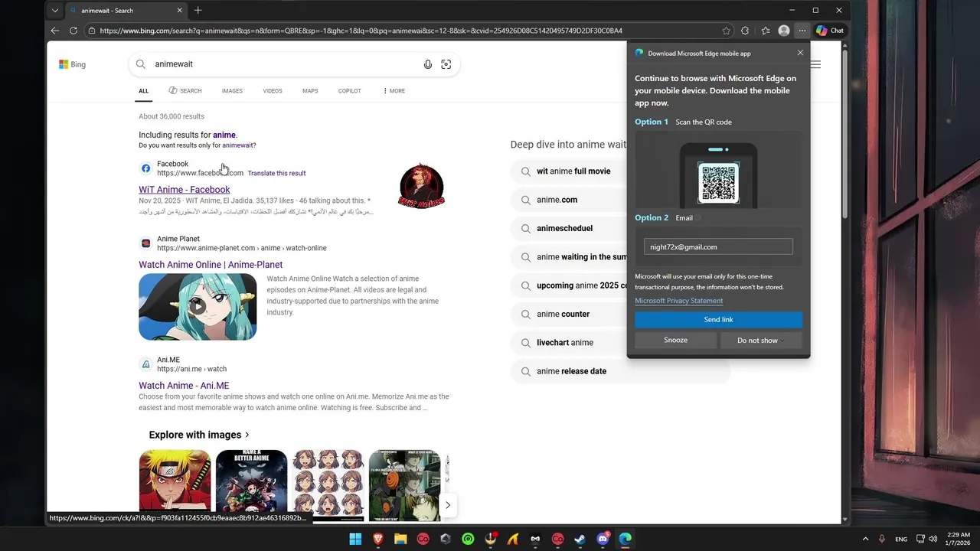The width and height of the screenshot is (980, 551).
Task: Select the 'animescheduel' related search
Action: point(564,228)
